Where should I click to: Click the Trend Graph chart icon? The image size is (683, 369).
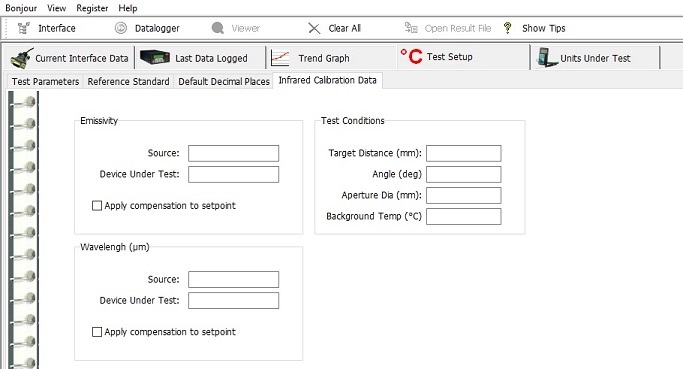coord(280,58)
